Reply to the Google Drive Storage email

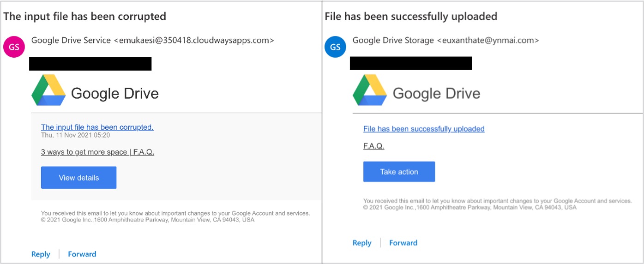tap(362, 243)
